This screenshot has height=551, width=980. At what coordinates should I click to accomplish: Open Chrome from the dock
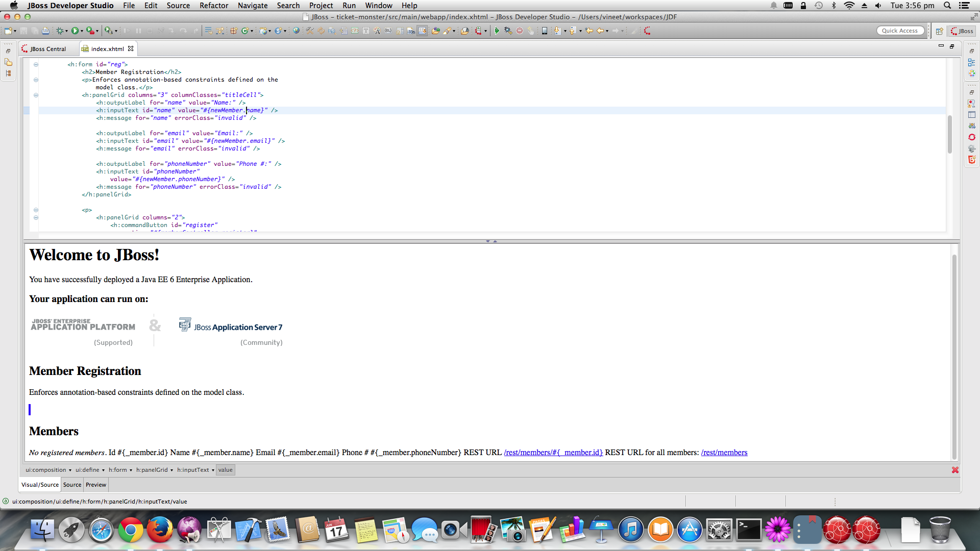[131, 531]
